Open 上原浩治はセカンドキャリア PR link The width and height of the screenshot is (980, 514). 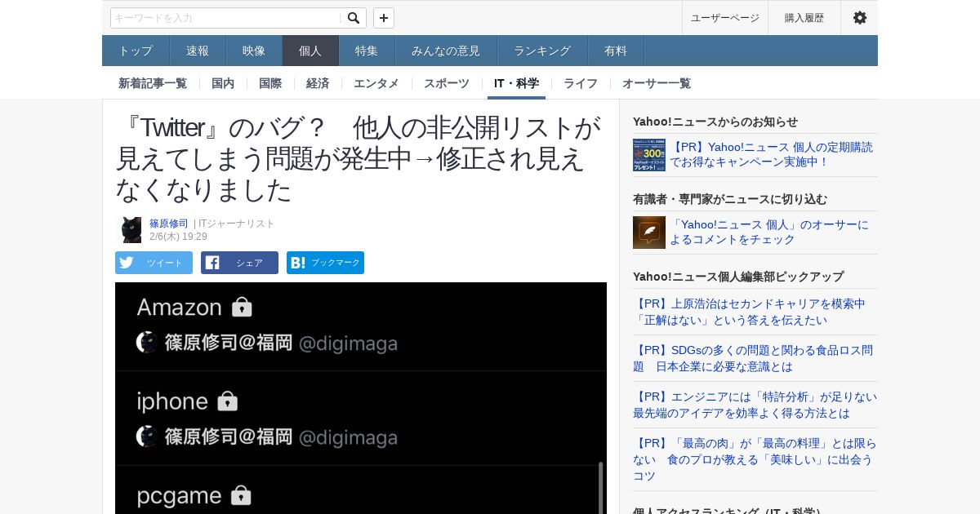pos(749,312)
